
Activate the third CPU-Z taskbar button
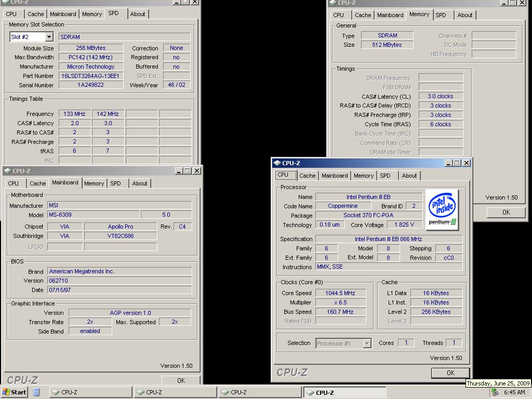(x=260, y=392)
